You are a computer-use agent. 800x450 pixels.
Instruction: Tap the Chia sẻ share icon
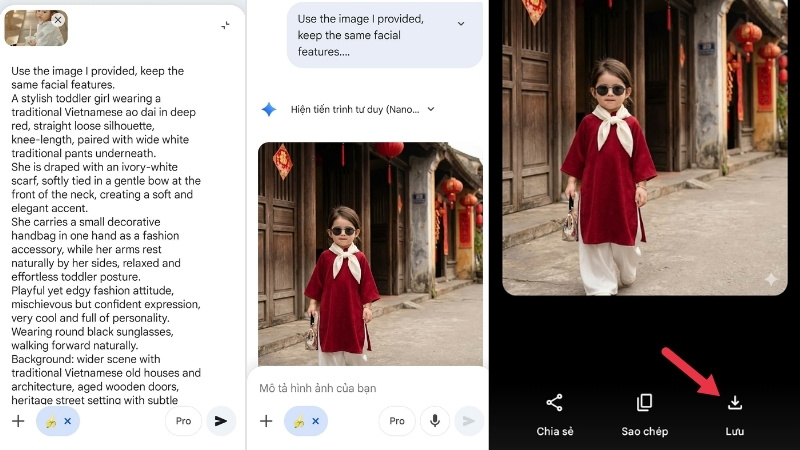[554, 403]
